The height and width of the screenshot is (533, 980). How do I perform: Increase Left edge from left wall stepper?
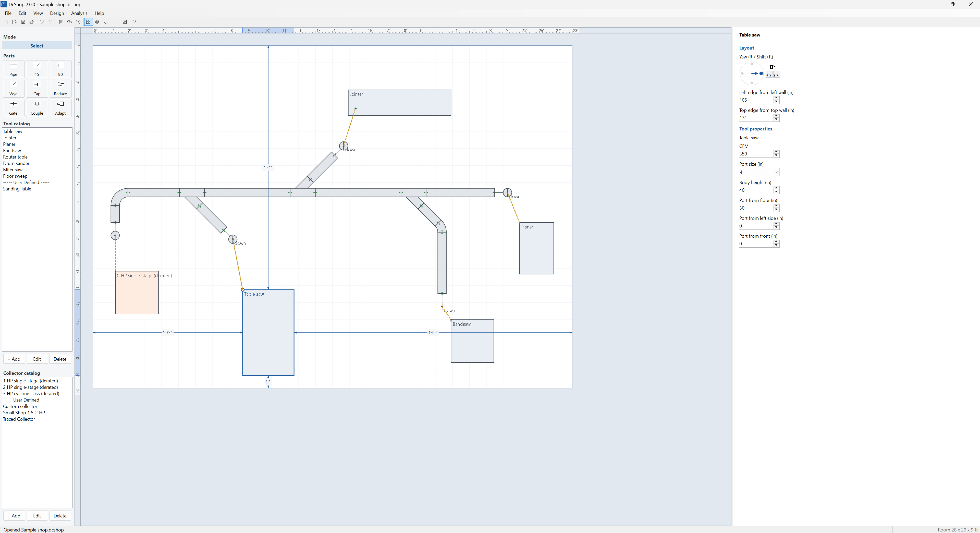pos(776,98)
